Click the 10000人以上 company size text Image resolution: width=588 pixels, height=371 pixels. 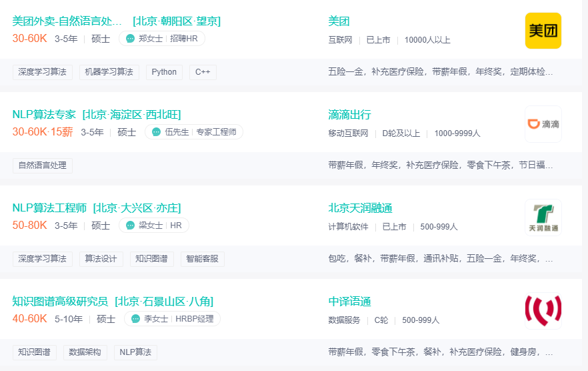pyautogui.click(x=427, y=40)
